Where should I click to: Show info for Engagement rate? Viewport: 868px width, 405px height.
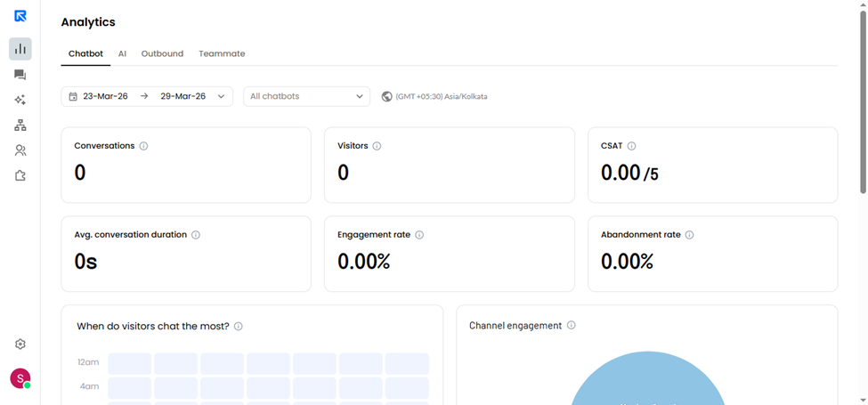419,235
